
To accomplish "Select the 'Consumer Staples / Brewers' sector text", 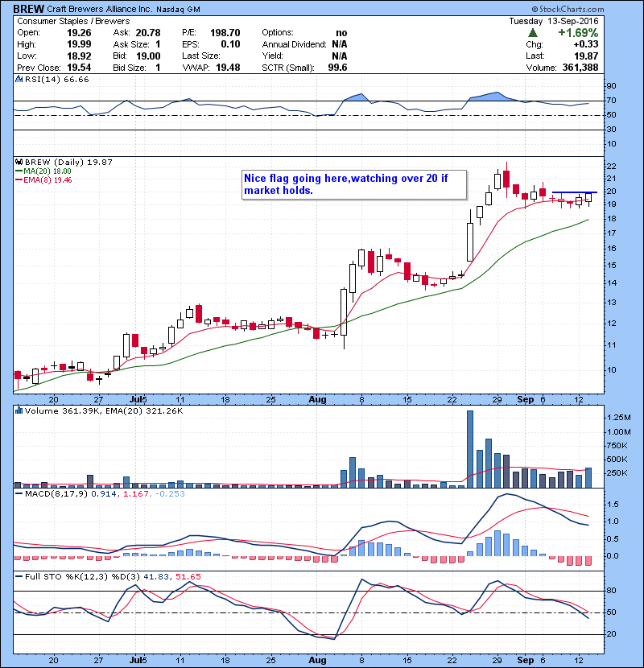I will point(73,21).
